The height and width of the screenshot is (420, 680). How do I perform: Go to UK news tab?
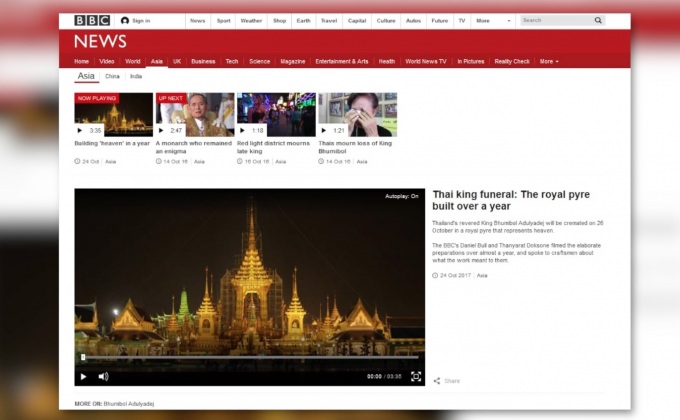pos(177,62)
